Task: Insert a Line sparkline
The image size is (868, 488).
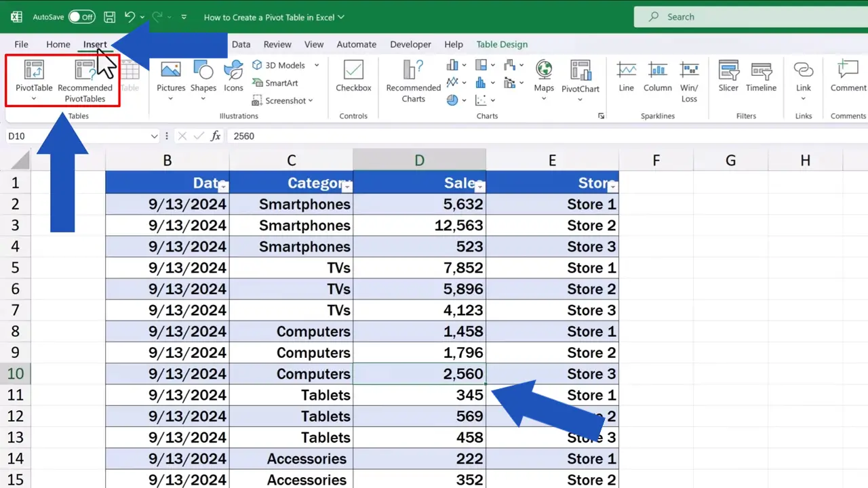Action: click(x=625, y=77)
